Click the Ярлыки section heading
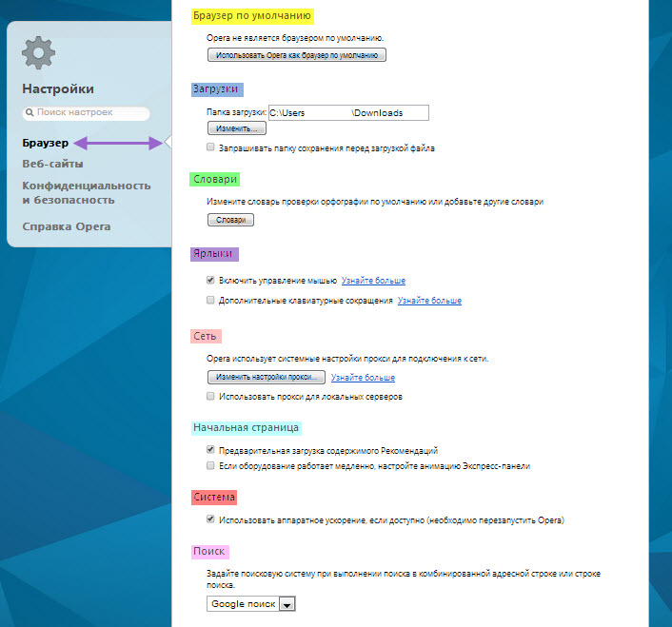Image resolution: width=672 pixels, height=627 pixels. 214,254
